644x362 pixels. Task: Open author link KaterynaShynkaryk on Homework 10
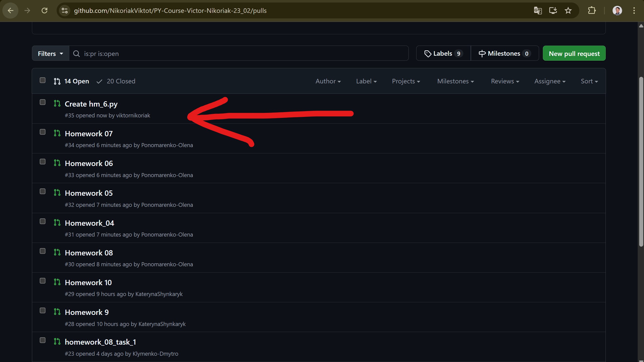tap(159, 294)
